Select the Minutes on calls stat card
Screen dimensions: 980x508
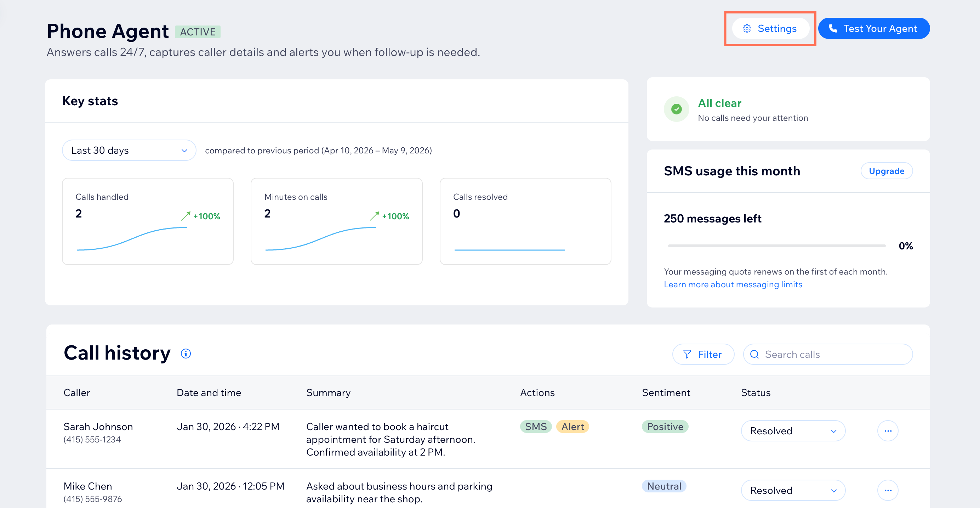pos(336,221)
